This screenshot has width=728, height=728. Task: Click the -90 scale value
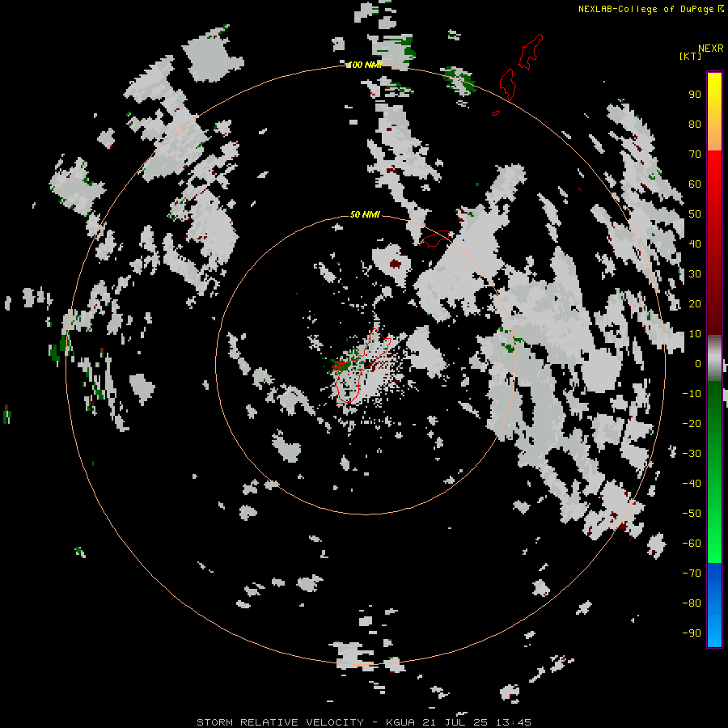tap(692, 633)
